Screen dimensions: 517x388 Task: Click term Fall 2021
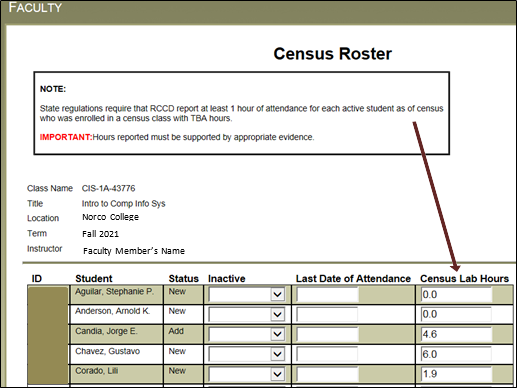coord(100,234)
